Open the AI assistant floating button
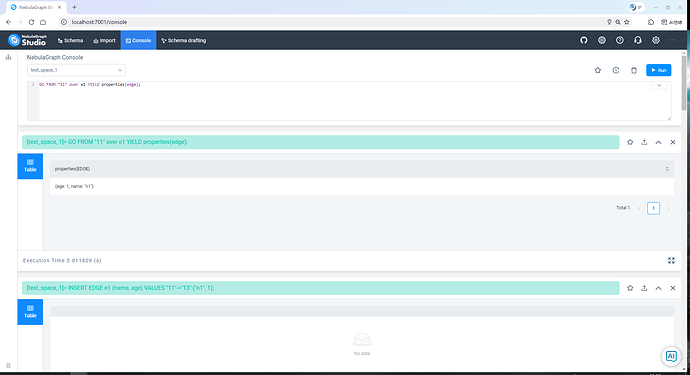Image resolution: width=690 pixels, height=375 pixels. coord(671,356)
